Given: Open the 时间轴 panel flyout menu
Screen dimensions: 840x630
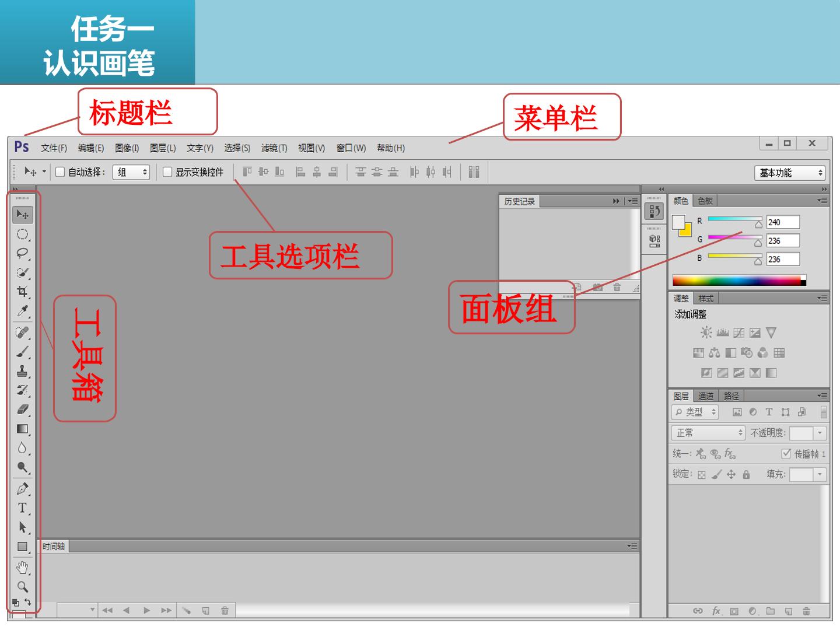Looking at the screenshot, I should pyautogui.click(x=632, y=546).
